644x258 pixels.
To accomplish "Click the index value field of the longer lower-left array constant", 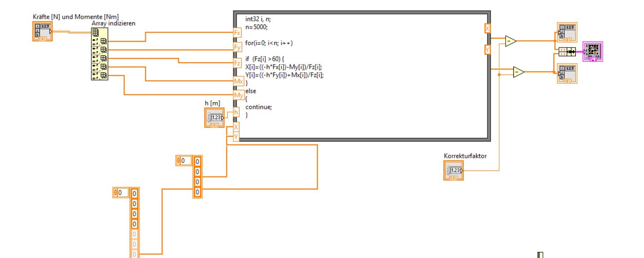I will pos(123,193).
